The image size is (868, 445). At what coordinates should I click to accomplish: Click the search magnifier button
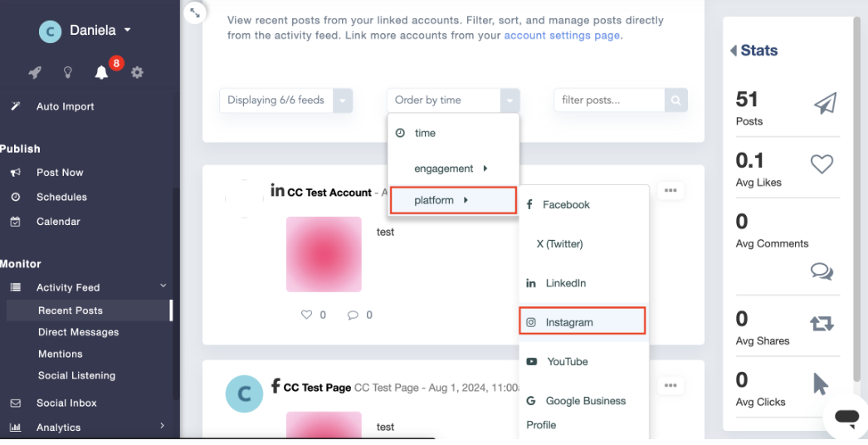pyautogui.click(x=675, y=100)
